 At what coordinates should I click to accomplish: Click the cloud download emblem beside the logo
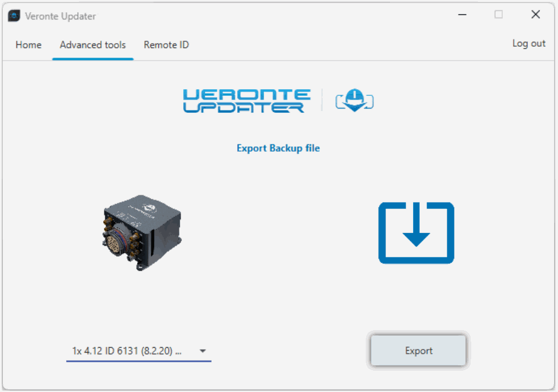tap(355, 100)
